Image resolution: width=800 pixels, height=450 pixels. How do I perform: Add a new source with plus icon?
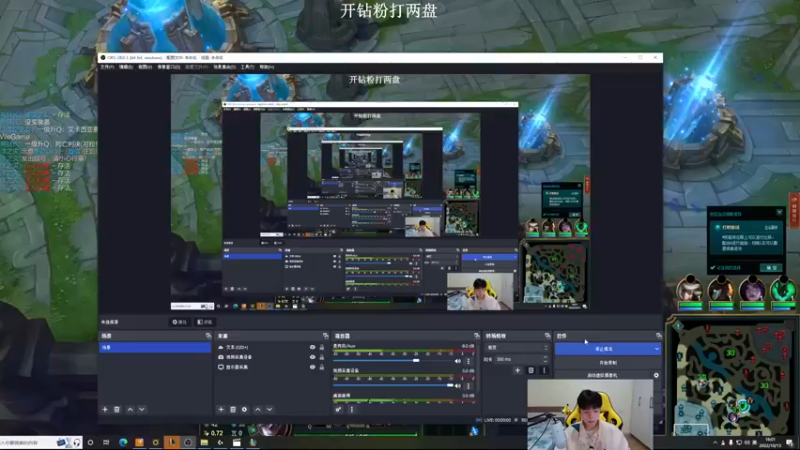(221, 409)
